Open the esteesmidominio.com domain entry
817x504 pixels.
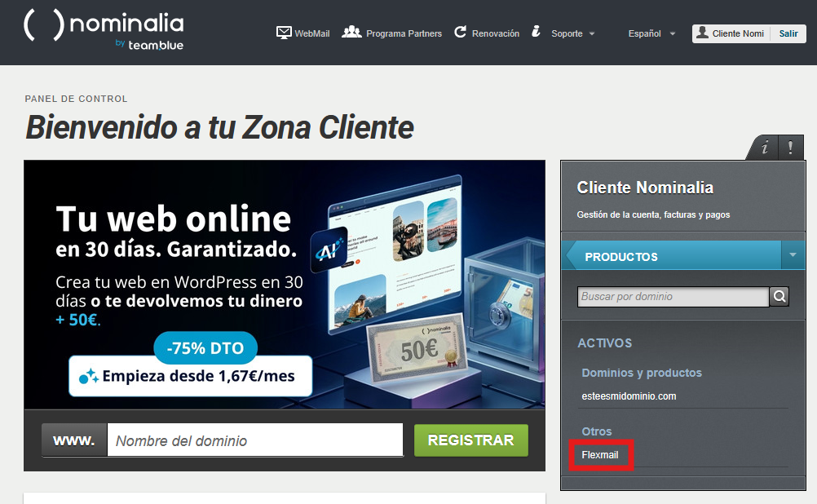[x=629, y=396]
